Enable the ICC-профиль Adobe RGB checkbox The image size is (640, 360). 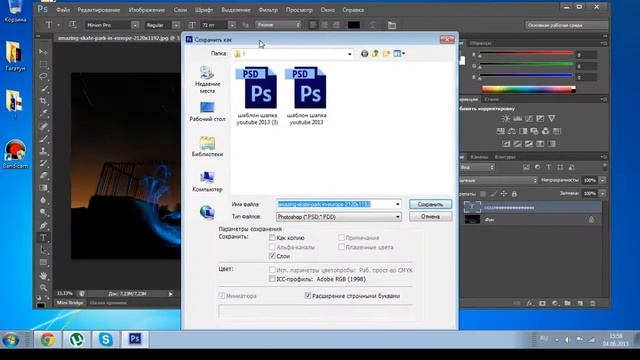(272, 279)
